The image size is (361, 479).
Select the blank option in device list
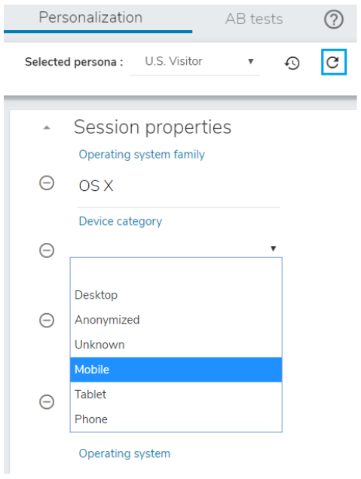tap(176, 270)
